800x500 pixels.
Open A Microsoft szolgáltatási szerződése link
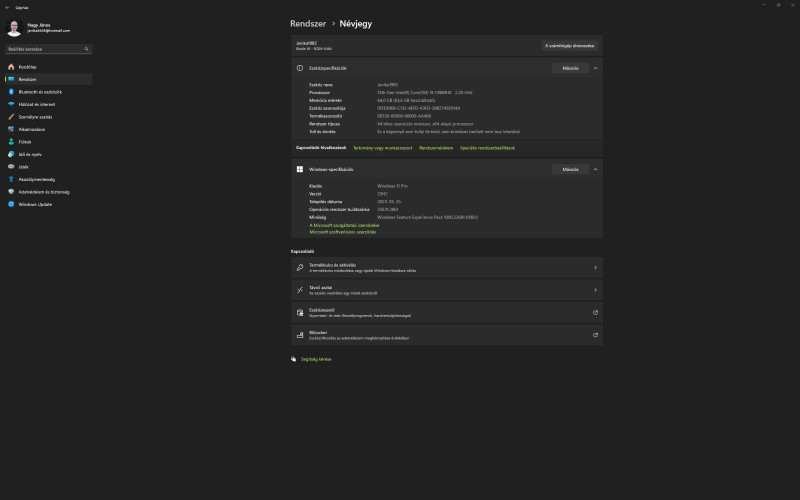pyautogui.click(x=344, y=225)
